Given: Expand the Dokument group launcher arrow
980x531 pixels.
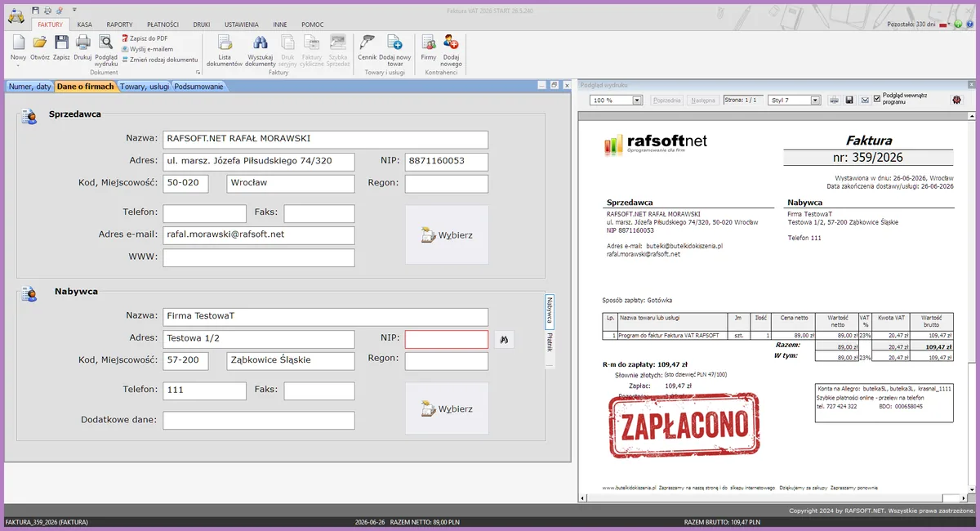Looking at the screenshot, I should [198, 73].
